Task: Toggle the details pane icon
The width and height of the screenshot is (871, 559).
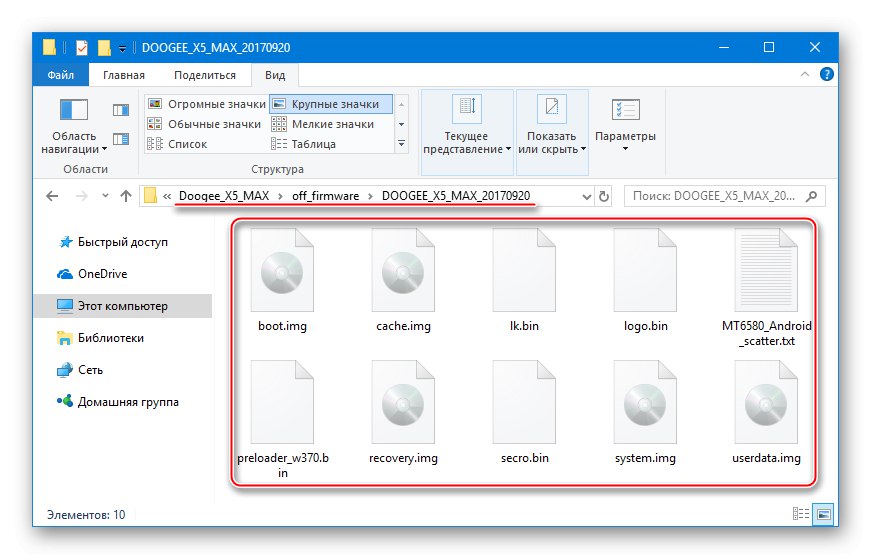Action: pos(121,138)
